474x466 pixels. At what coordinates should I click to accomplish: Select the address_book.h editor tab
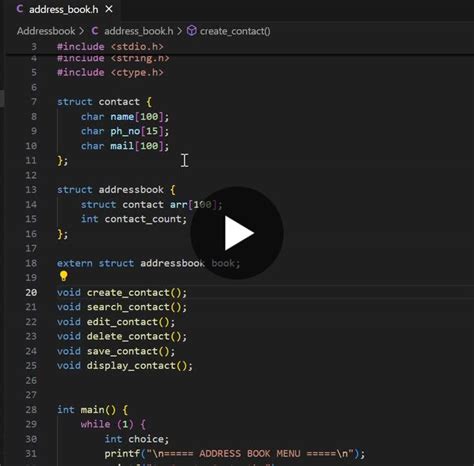pos(64,10)
